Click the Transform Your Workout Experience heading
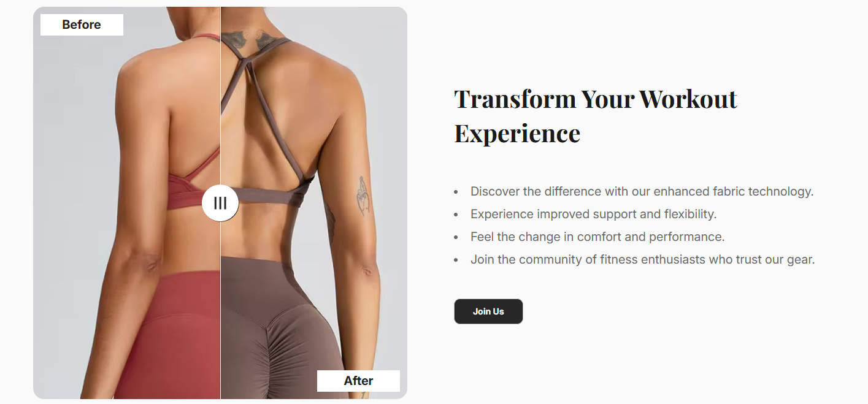 coord(596,116)
